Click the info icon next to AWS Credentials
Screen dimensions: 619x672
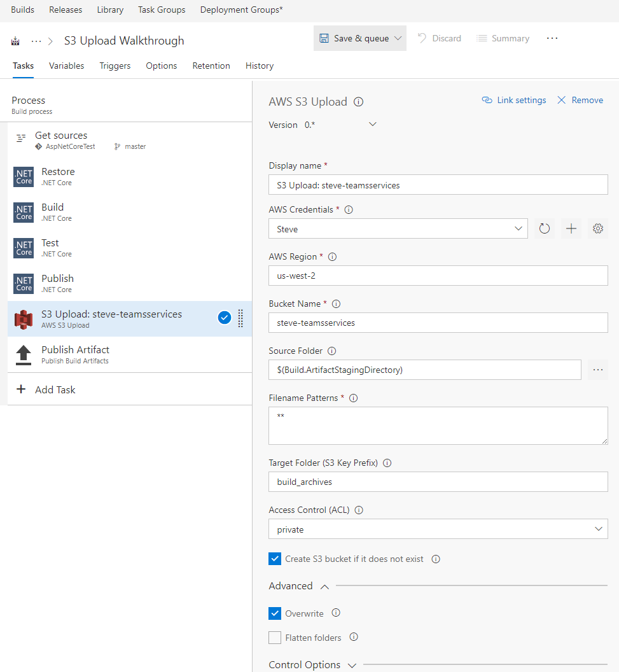click(349, 209)
